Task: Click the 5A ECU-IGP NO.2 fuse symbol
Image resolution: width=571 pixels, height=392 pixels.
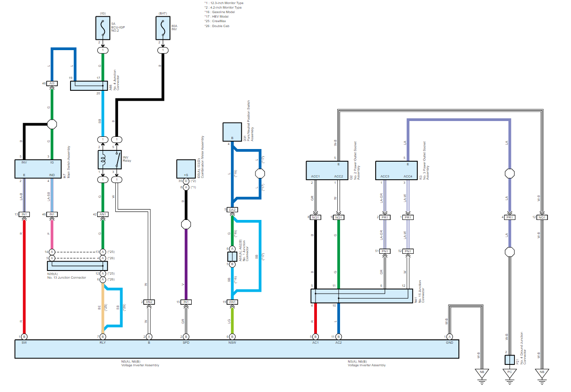Action: [103, 29]
